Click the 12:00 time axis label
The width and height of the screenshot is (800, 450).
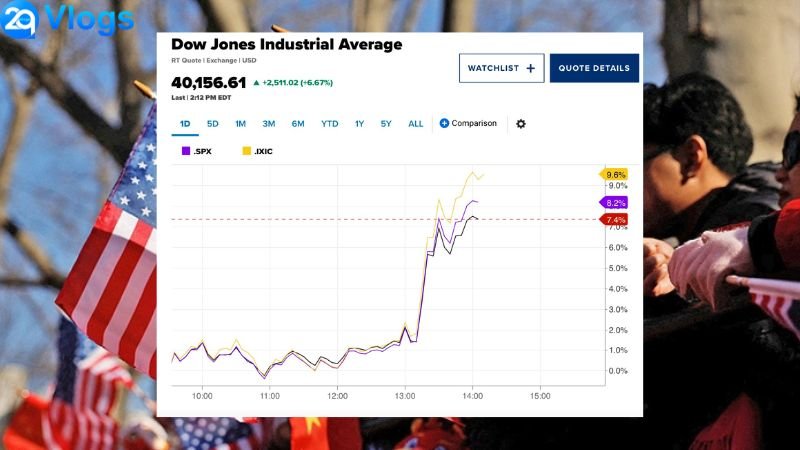tap(337, 396)
